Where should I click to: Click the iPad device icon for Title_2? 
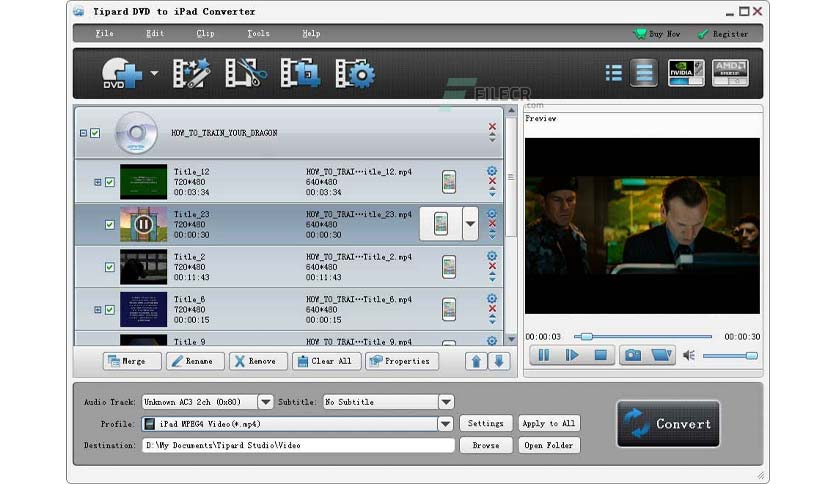pyautogui.click(x=449, y=267)
